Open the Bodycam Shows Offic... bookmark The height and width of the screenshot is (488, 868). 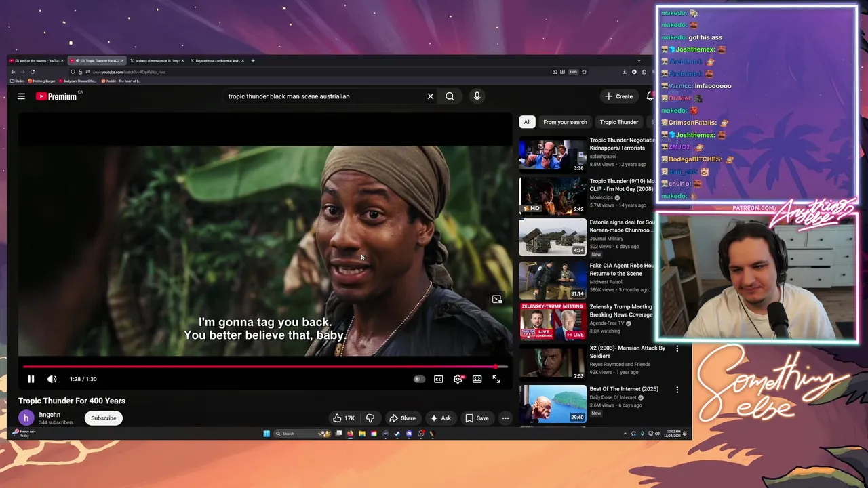[x=78, y=81]
